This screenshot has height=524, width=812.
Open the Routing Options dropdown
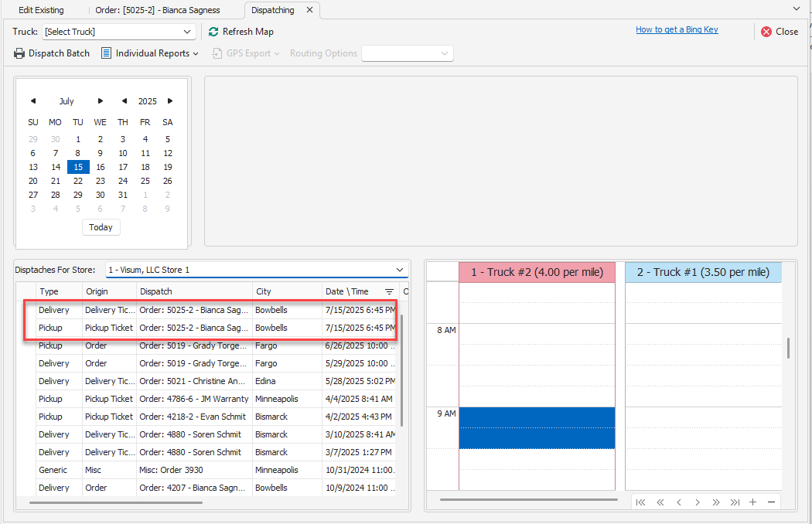[x=407, y=53]
